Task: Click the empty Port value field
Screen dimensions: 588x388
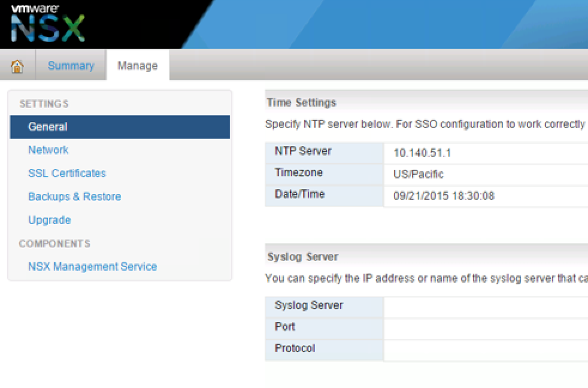Action: coord(485,328)
